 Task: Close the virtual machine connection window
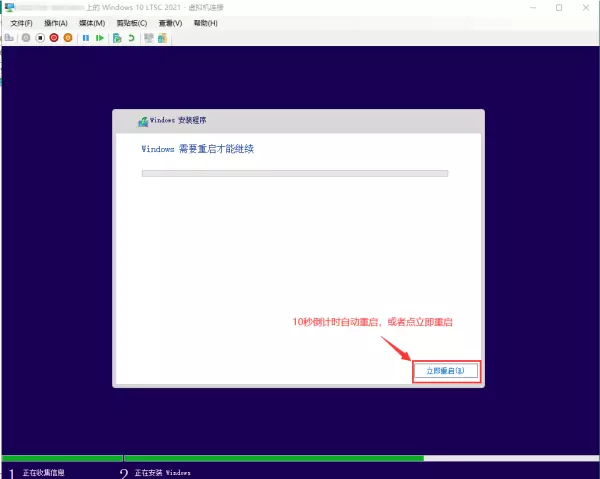[x=586, y=8]
